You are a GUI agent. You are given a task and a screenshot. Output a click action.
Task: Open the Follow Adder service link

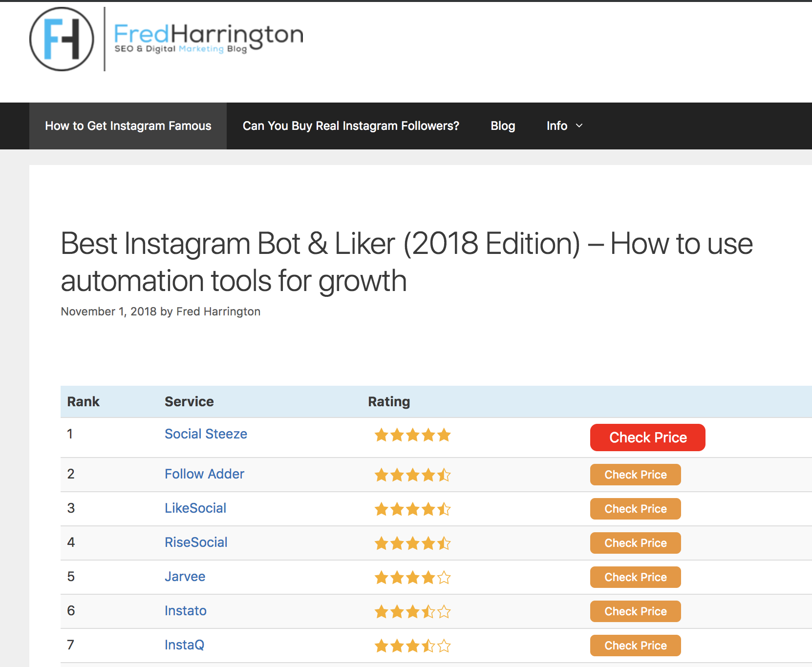pos(204,474)
